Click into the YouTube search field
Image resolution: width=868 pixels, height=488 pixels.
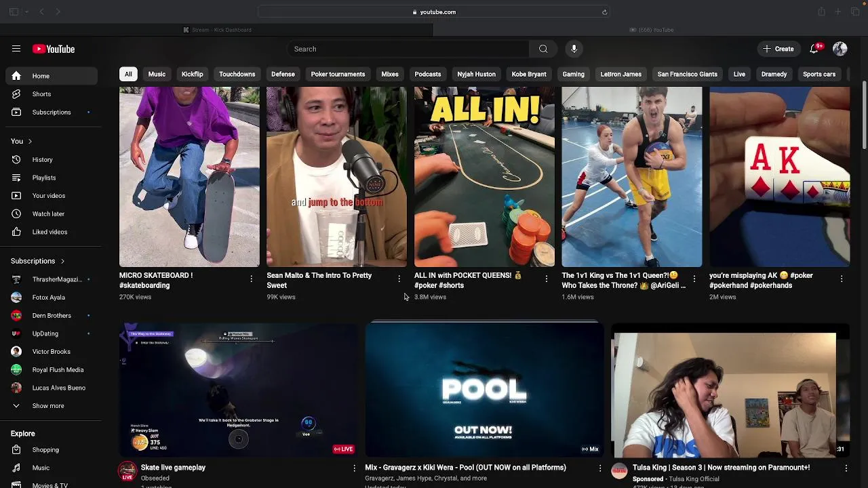[x=408, y=49]
